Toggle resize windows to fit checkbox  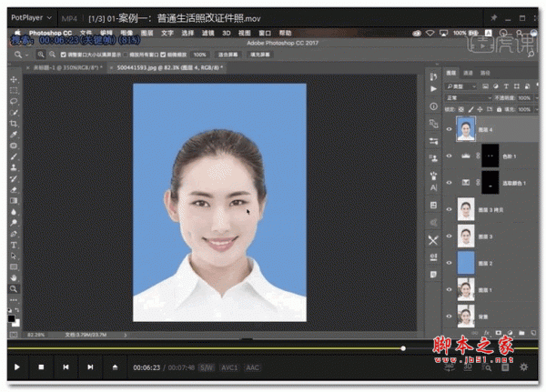pyautogui.click(x=64, y=55)
